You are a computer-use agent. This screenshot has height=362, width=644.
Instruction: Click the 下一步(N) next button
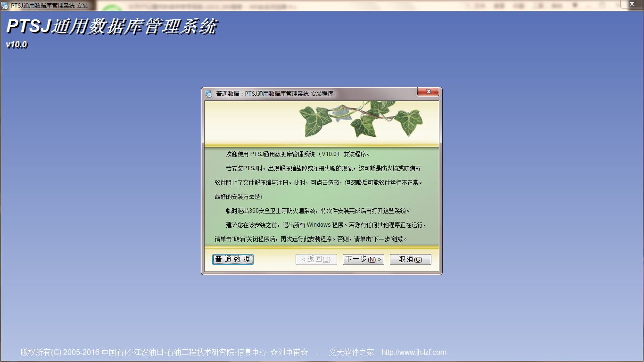pos(363,259)
